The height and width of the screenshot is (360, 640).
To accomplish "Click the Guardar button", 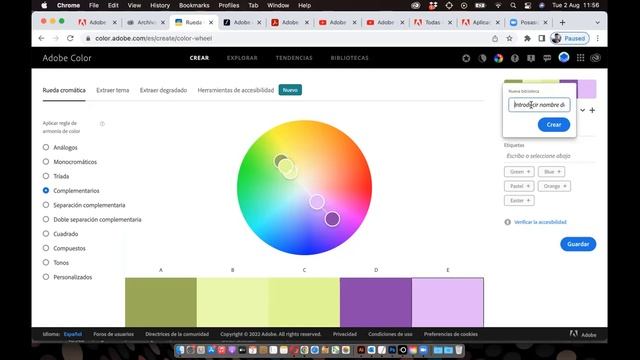I will (578, 244).
